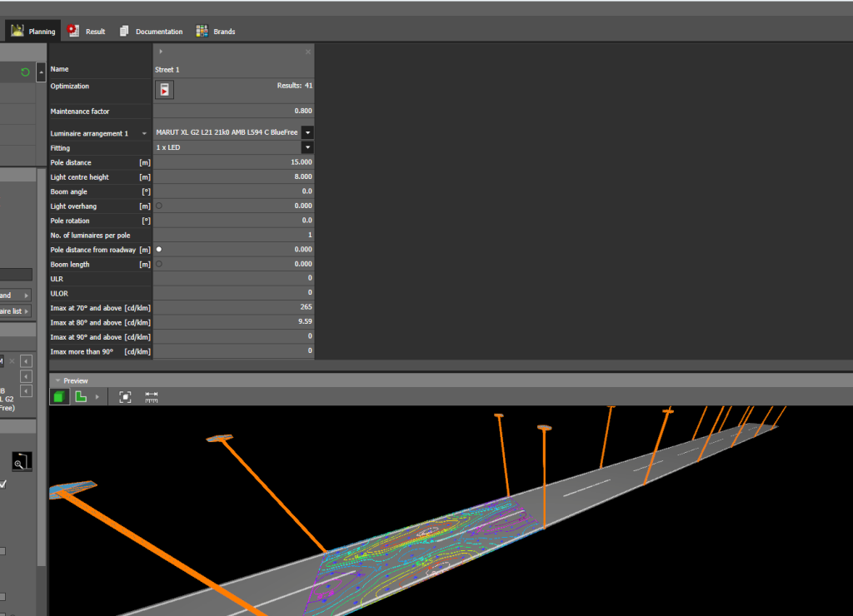Click the 'Imax more than 90°' label
The width and height of the screenshot is (853, 616).
(82, 352)
